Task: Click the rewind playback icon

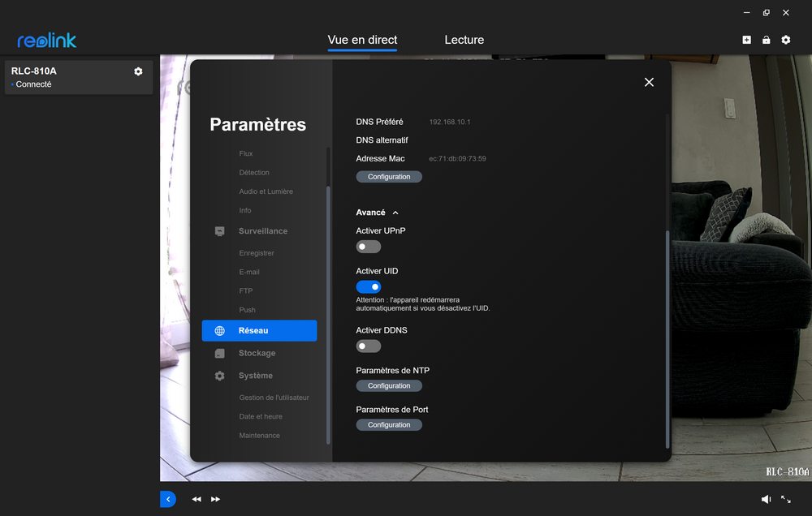Action: pyautogui.click(x=197, y=500)
